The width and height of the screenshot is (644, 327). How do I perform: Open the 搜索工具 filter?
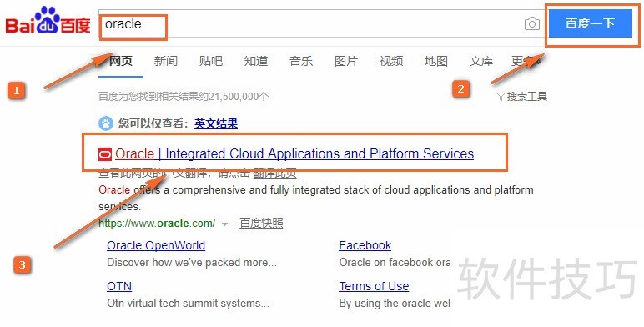521,97
